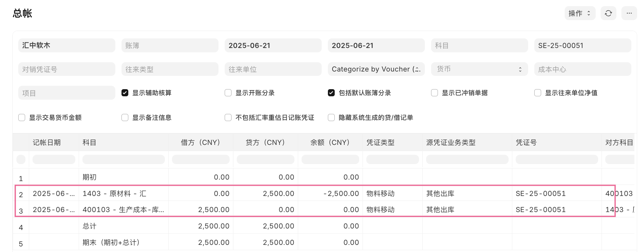Open the 操作 actions dropdown
644x252 pixels.
pyautogui.click(x=580, y=13)
